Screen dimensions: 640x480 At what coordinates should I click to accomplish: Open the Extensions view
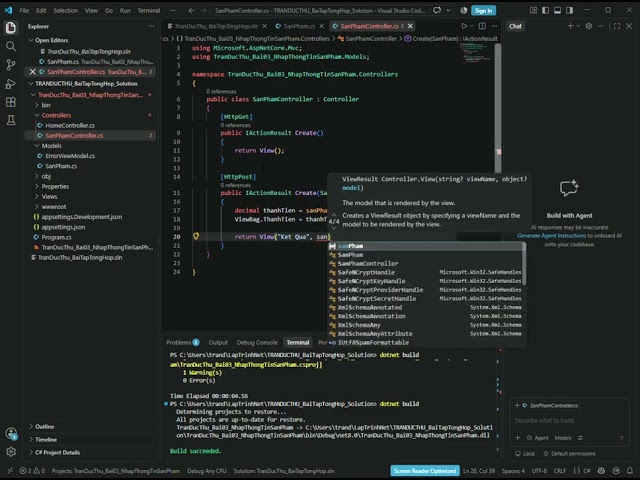(x=11, y=102)
